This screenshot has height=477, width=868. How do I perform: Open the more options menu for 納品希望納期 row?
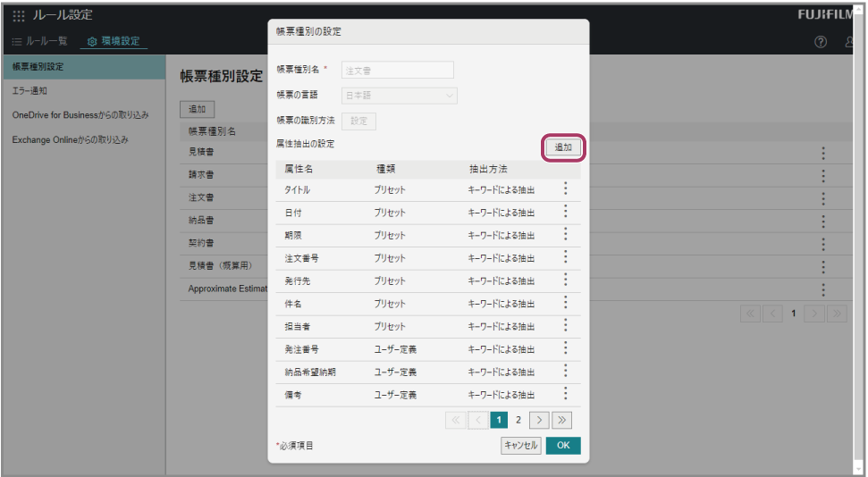point(565,371)
